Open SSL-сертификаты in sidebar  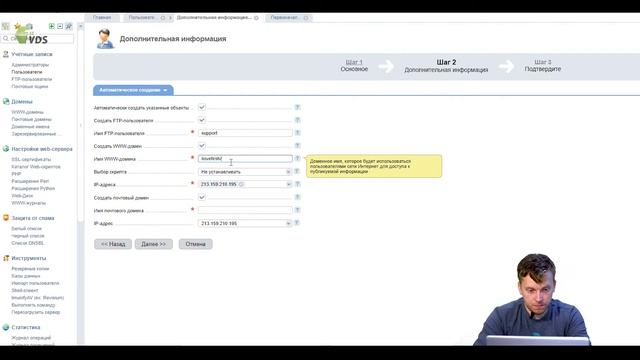31,160
